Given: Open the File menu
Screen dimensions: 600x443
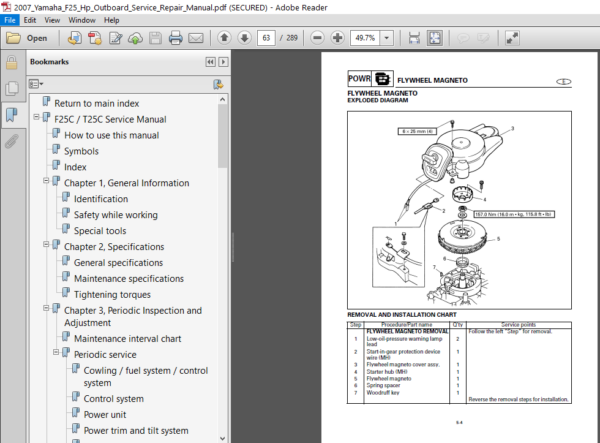Looking at the screenshot, I should [10, 20].
